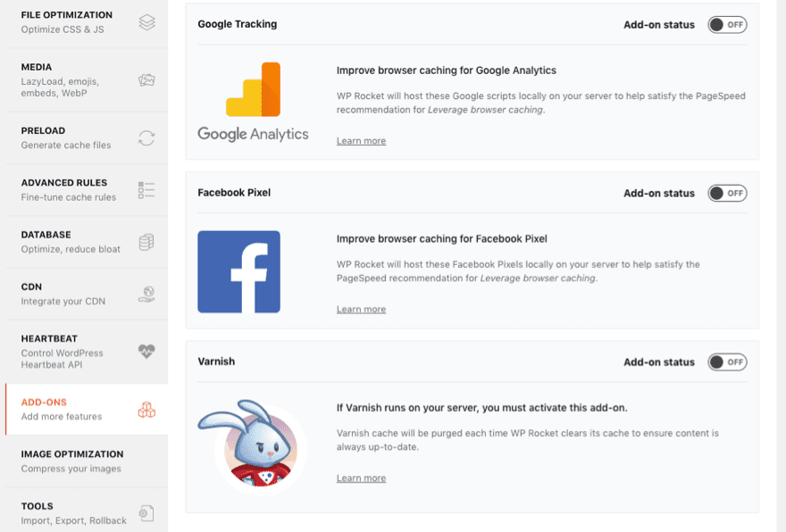Select the CDN globe icon

(x=146, y=292)
